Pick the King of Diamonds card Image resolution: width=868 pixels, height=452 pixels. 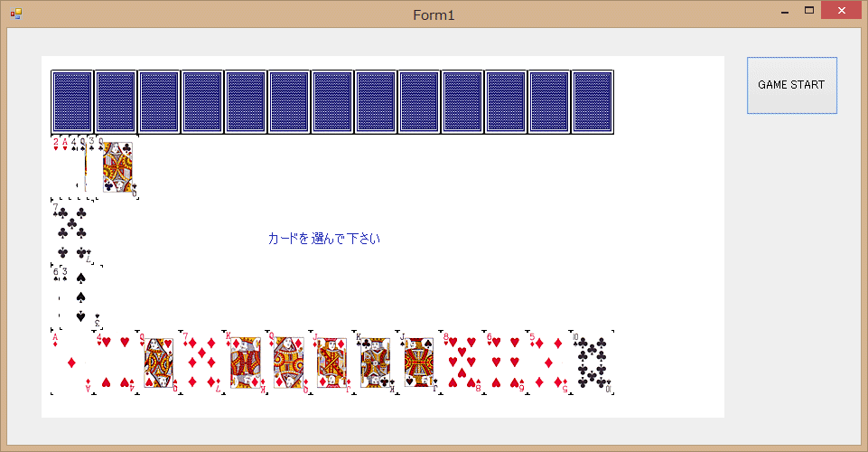coord(246,363)
